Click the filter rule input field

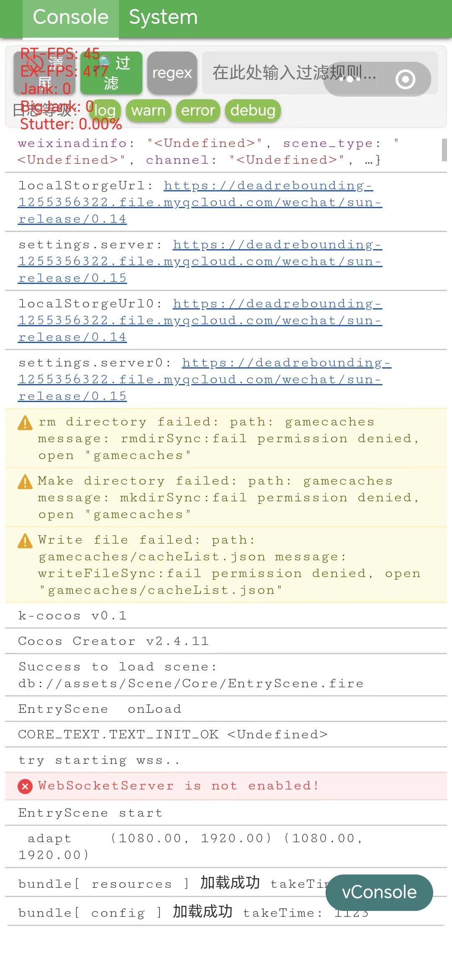268,73
